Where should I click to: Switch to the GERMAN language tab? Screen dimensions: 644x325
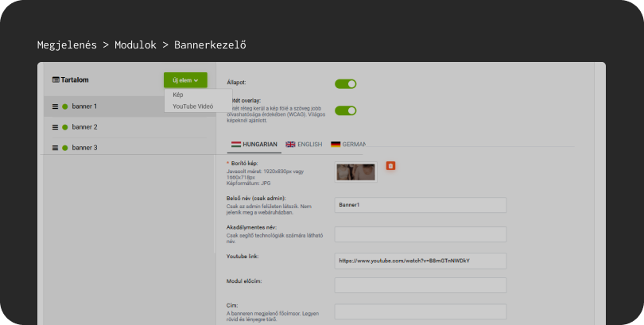(x=348, y=145)
